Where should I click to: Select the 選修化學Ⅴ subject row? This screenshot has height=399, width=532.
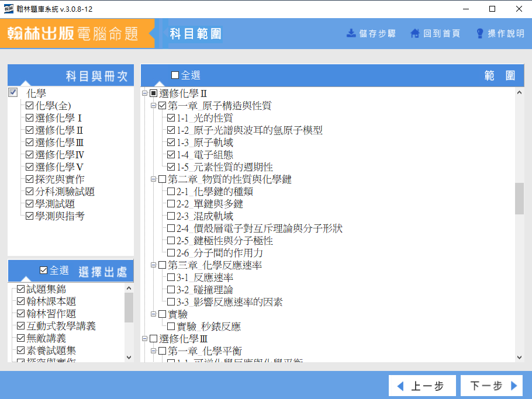(59, 167)
